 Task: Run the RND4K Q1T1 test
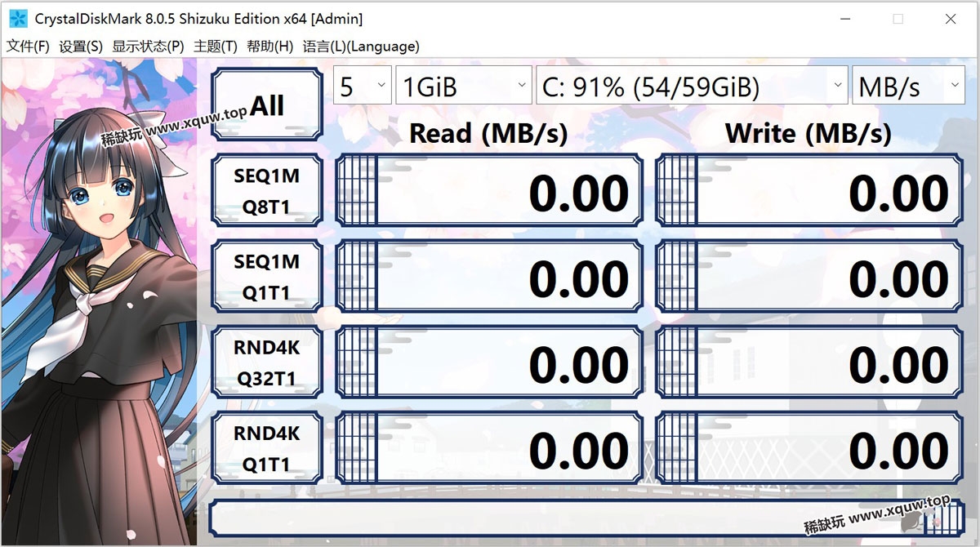click(267, 449)
